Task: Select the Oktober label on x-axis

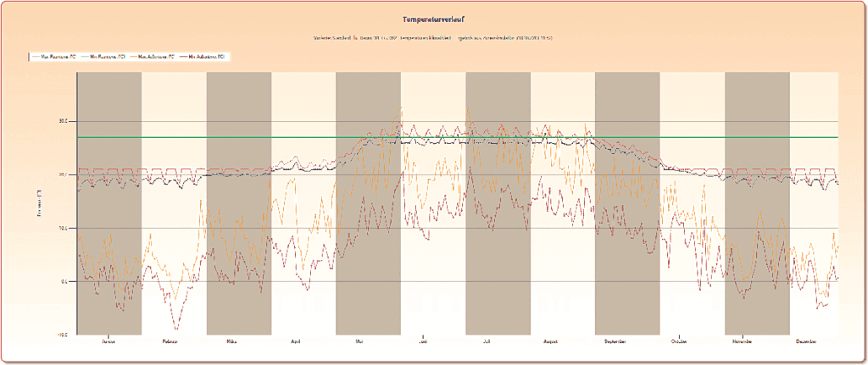Action: (x=679, y=341)
